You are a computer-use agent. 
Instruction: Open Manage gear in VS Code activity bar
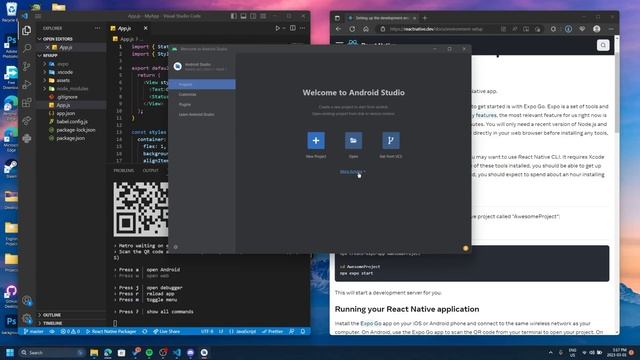(x=27, y=318)
